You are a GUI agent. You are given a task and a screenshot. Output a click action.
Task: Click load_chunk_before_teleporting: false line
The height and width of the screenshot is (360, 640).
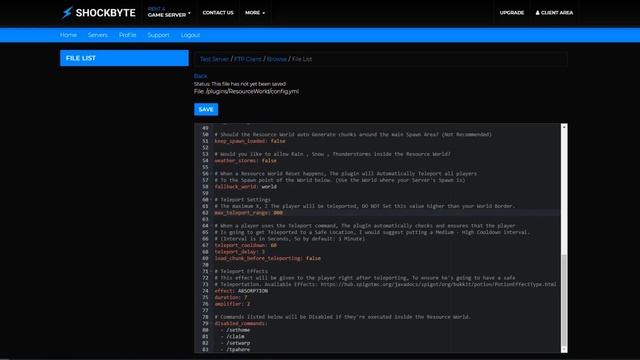[x=267, y=258]
